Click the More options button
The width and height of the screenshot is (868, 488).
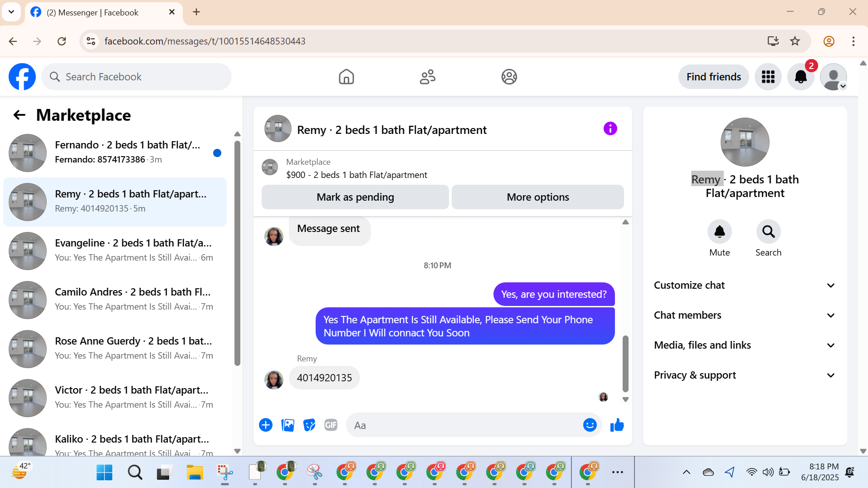click(537, 197)
